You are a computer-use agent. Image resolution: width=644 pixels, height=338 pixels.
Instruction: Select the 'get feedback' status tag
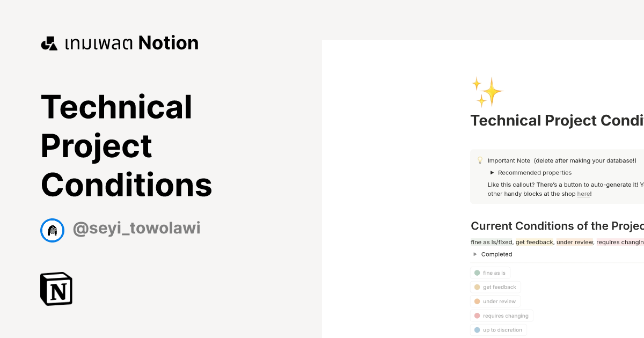pyautogui.click(x=495, y=287)
